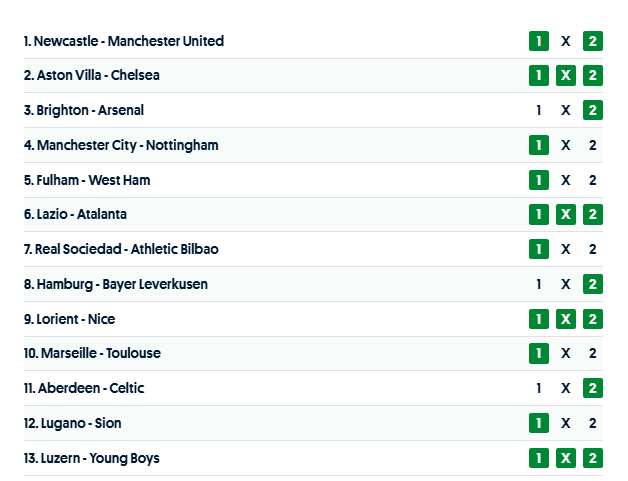Viewport: 628px width, 481px height.
Task: Select away win for Manchester City - Nottingham
Action: pyautogui.click(x=593, y=145)
